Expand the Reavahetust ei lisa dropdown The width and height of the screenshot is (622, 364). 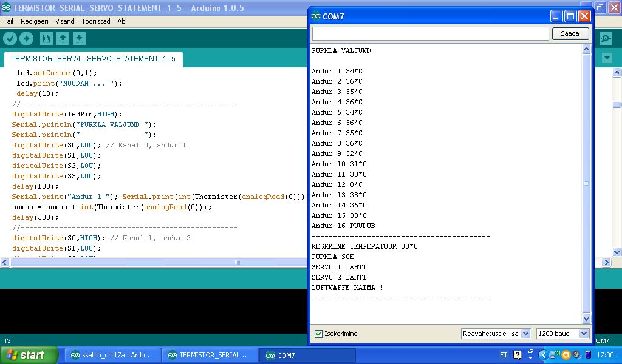(496, 334)
